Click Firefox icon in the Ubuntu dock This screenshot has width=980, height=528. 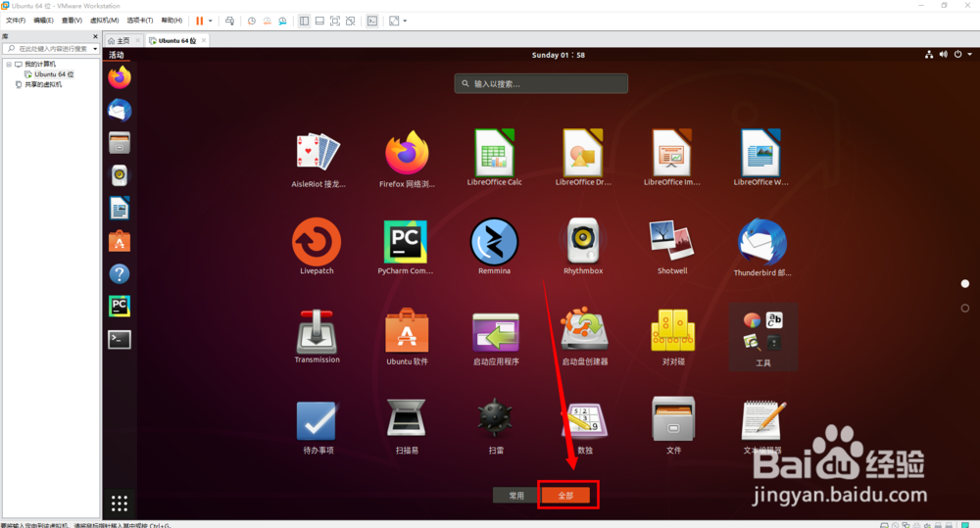click(x=120, y=77)
